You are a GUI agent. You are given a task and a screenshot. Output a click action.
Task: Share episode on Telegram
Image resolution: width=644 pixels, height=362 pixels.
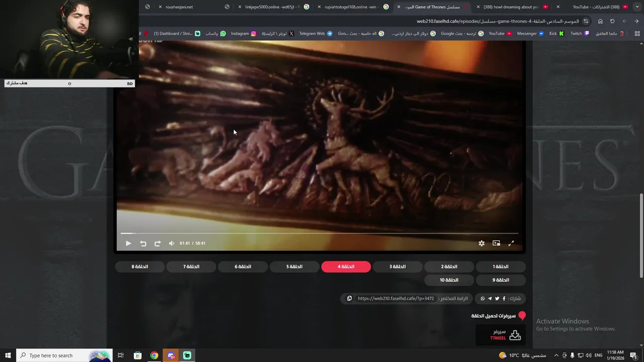coord(490,299)
